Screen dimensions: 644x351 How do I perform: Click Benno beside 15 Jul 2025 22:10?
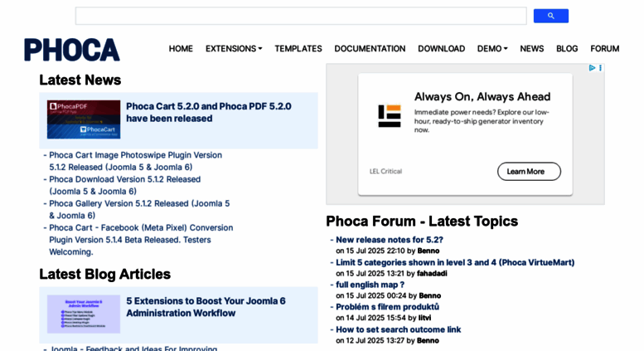(429, 251)
